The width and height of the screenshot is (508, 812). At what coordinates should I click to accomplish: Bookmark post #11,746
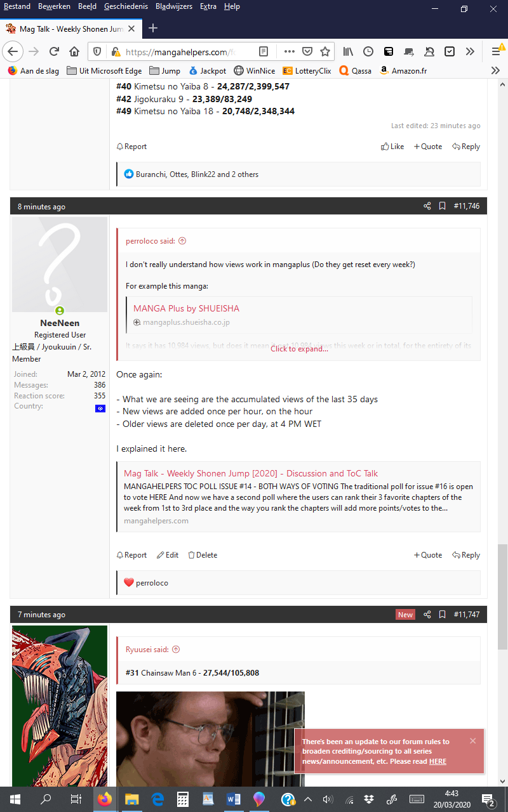tap(443, 206)
